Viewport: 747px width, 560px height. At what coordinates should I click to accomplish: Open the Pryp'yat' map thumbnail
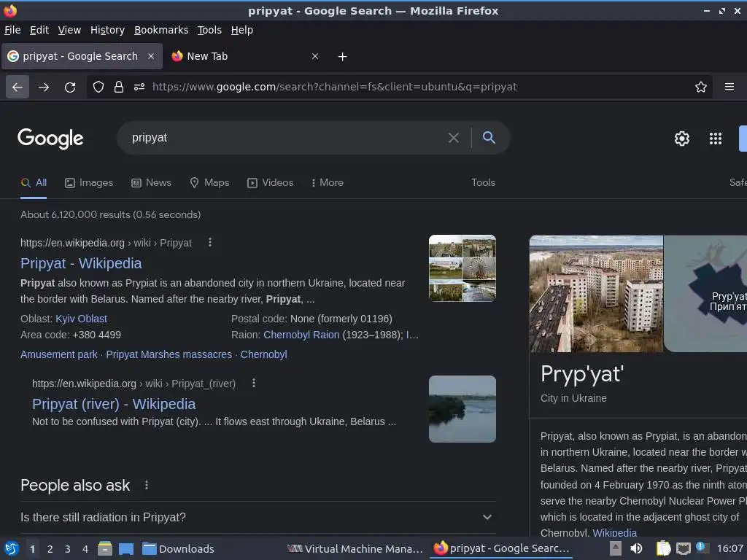705,294
